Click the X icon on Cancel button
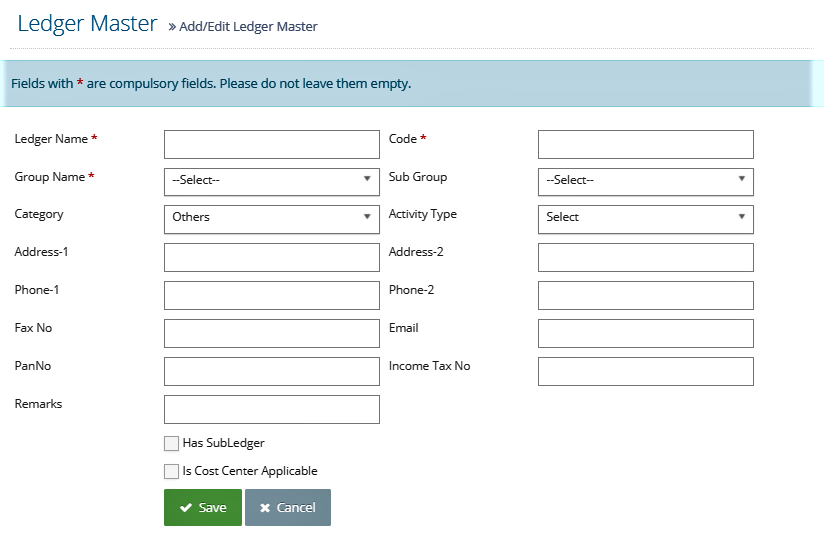 tap(265, 507)
